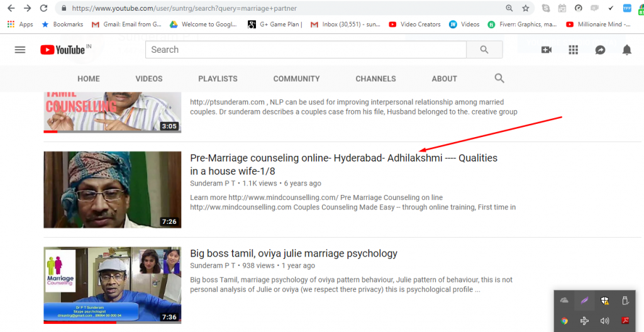Open the Gmail: Email from G... bookmark
This screenshot has width=644, height=332.
click(126, 25)
